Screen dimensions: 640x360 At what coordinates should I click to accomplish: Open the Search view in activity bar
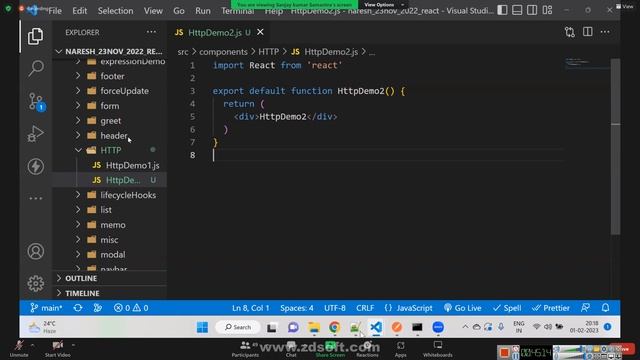36,69
